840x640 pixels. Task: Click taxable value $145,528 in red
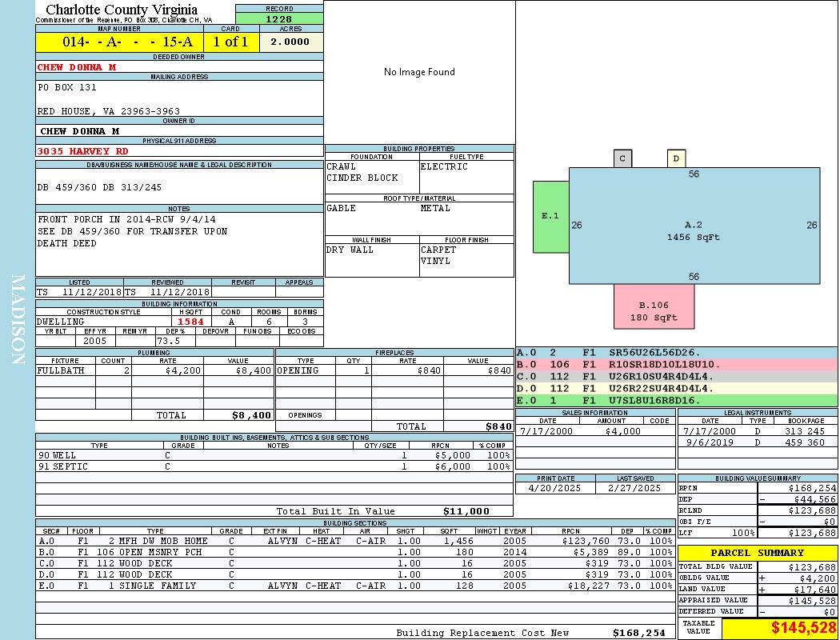coord(803,628)
